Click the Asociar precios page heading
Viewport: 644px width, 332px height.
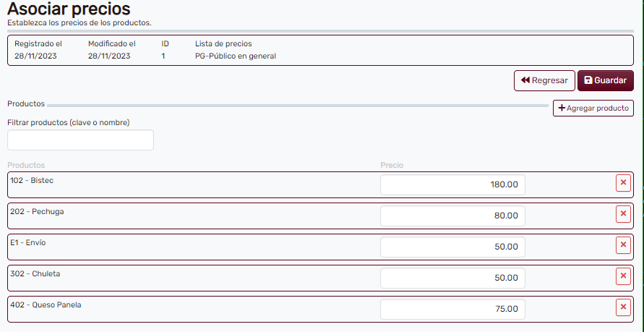[x=69, y=9]
